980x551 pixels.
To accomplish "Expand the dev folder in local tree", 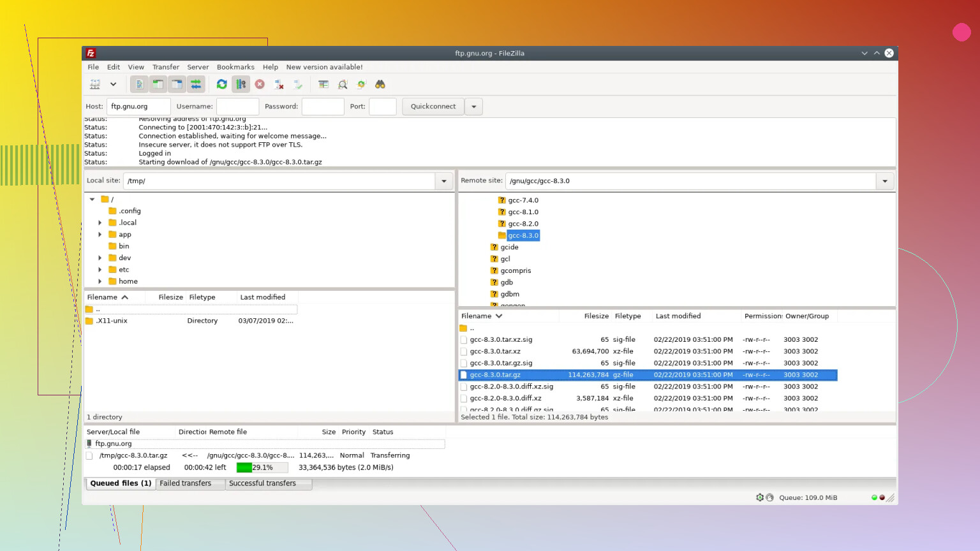I will pos(100,258).
